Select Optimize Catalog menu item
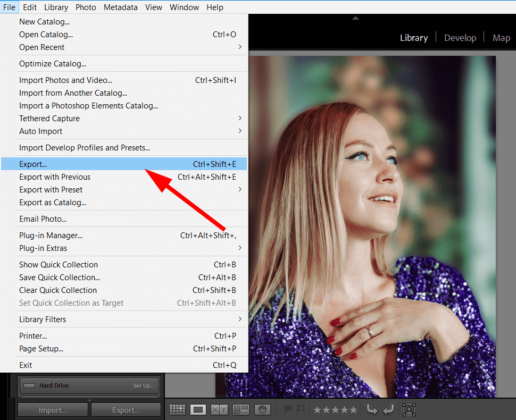516x420 pixels. click(124, 64)
